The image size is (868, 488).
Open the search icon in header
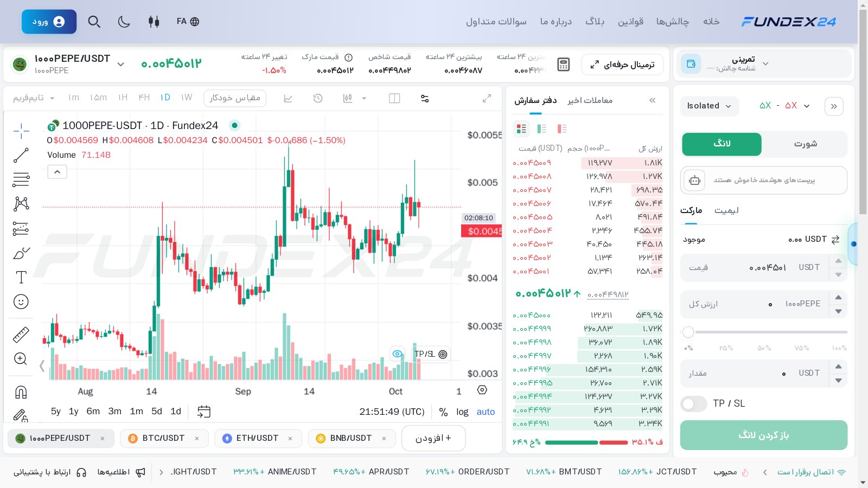click(x=94, y=22)
